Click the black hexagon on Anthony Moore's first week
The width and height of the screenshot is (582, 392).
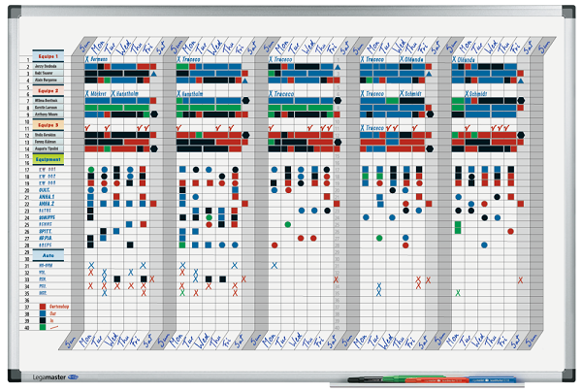[154, 115]
